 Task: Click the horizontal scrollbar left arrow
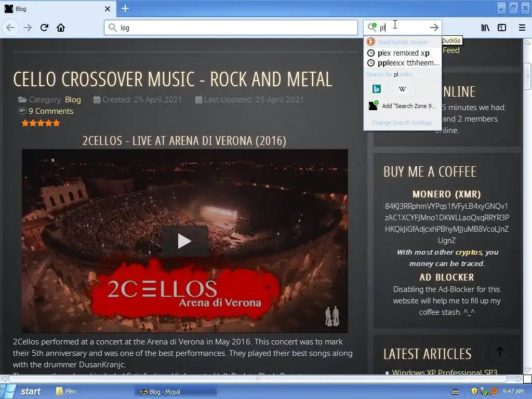tap(4, 378)
